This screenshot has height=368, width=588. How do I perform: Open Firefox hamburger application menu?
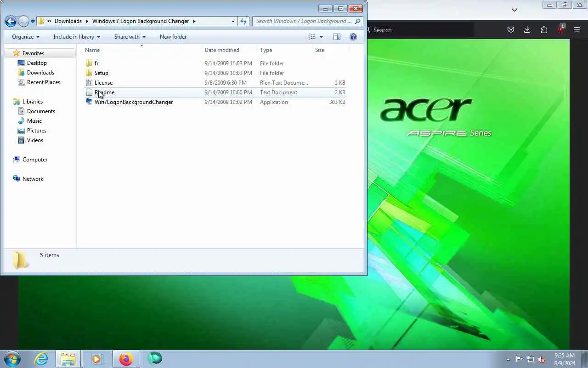pyautogui.click(x=577, y=29)
